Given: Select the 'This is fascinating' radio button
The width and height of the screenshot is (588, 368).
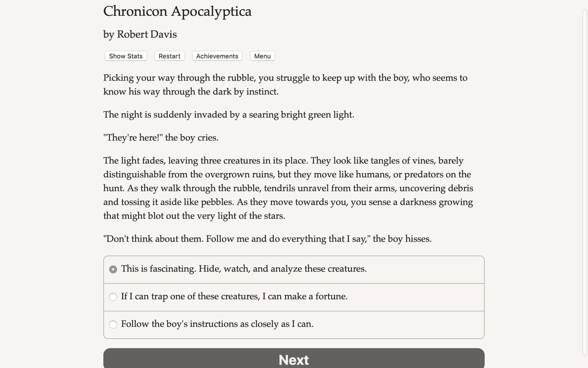Looking at the screenshot, I should click(x=113, y=269).
